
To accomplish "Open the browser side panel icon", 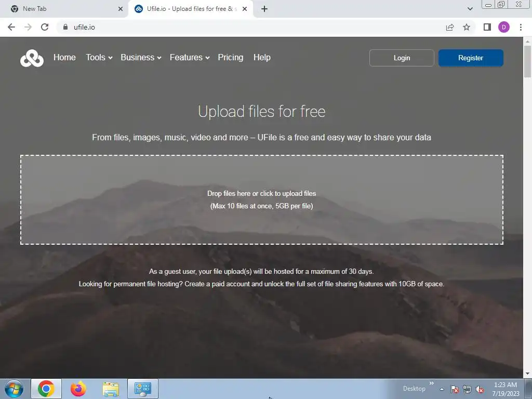I will tap(487, 27).
